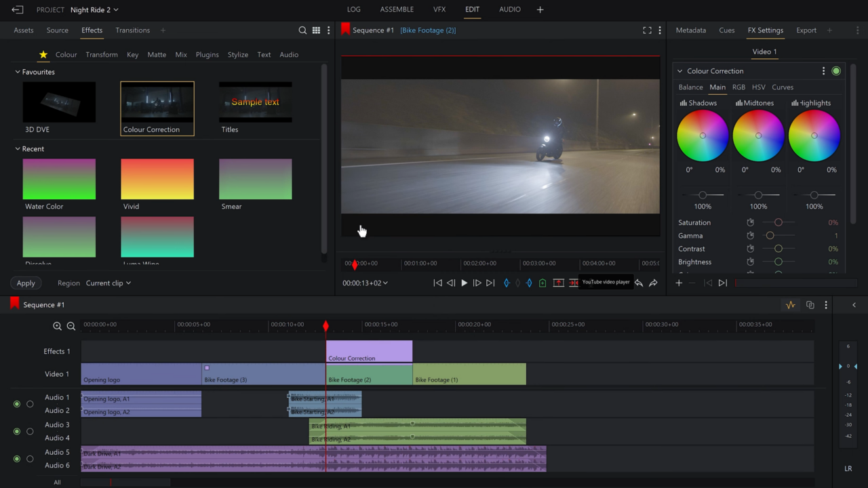Mute Audio 3 and 4 tracks' green toggle
This screenshot has height=488, width=868.
[17, 431]
